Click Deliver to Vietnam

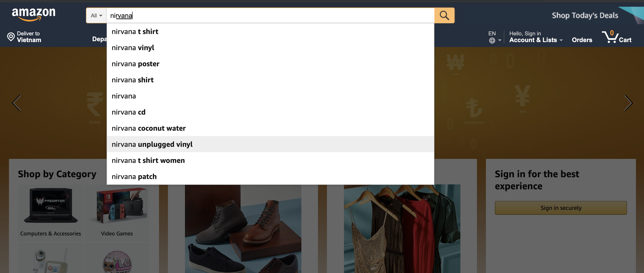coord(24,37)
